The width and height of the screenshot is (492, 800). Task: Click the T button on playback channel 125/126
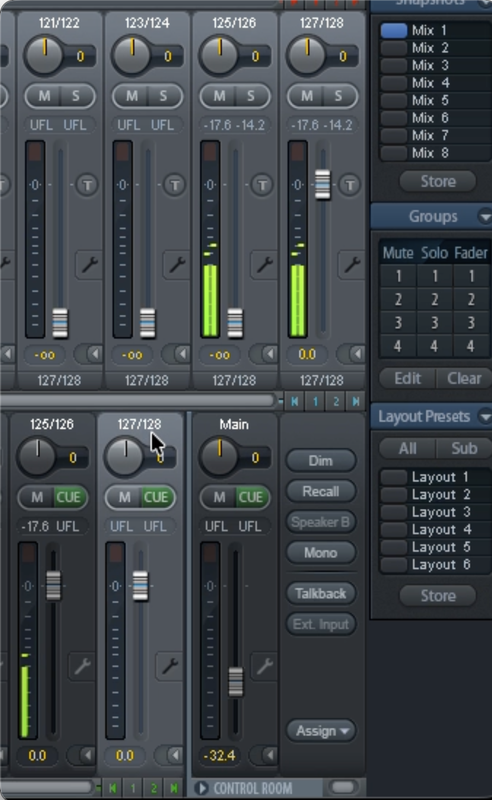pos(262,185)
